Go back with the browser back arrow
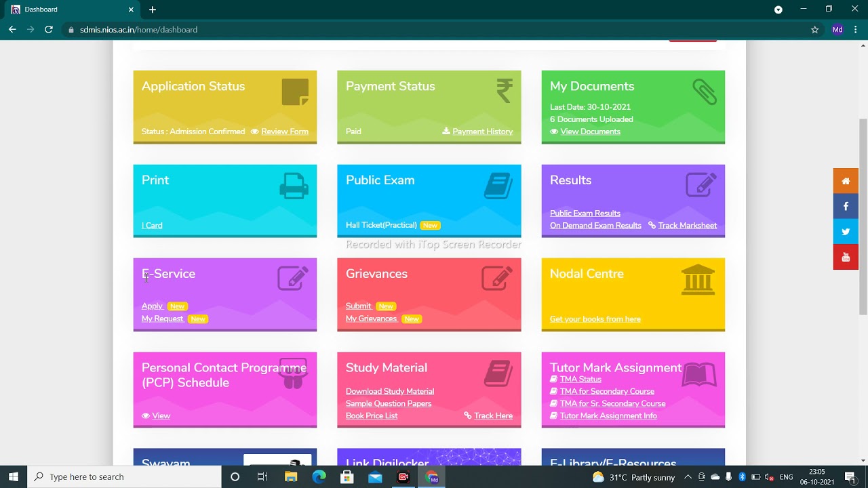Image resolution: width=868 pixels, height=488 pixels. click(12, 30)
